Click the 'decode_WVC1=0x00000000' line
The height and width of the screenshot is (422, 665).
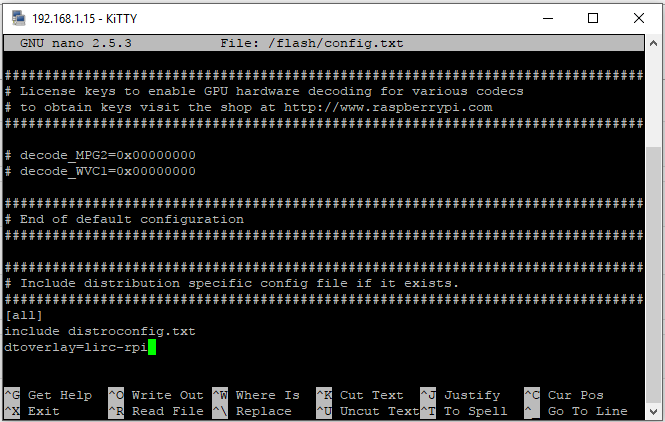101,171
